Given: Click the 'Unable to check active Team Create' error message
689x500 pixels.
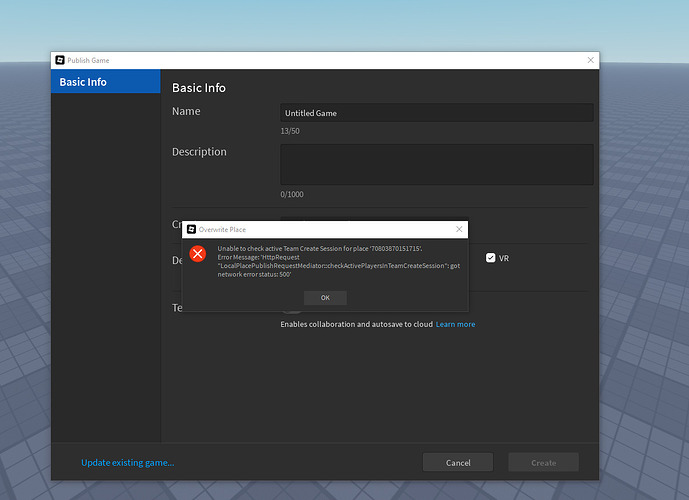Looking at the screenshot, I should point(339,261).
